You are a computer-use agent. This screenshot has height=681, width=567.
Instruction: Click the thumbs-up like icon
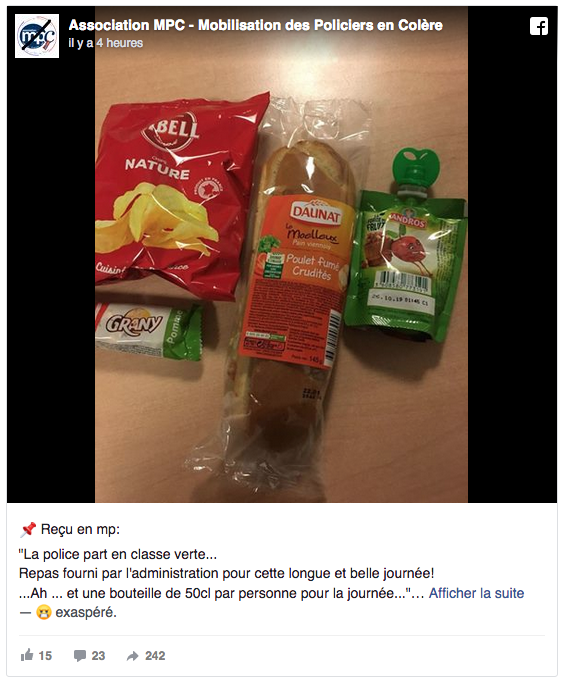pos(27,655)
